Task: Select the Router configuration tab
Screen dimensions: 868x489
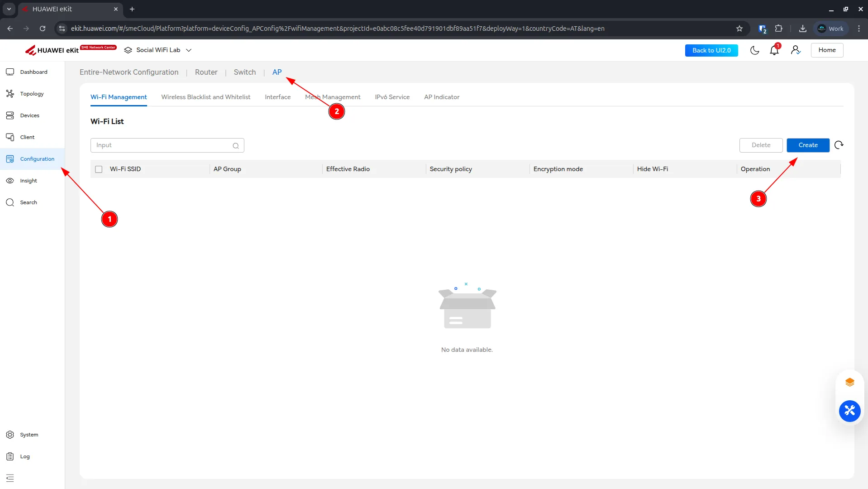Action: click(206, 72)
